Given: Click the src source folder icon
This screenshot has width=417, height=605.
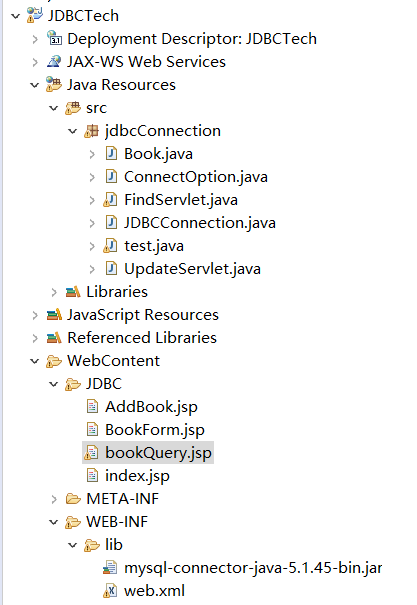Looking at the screenshot, I should pyautogui.click(x=73, y=108).
